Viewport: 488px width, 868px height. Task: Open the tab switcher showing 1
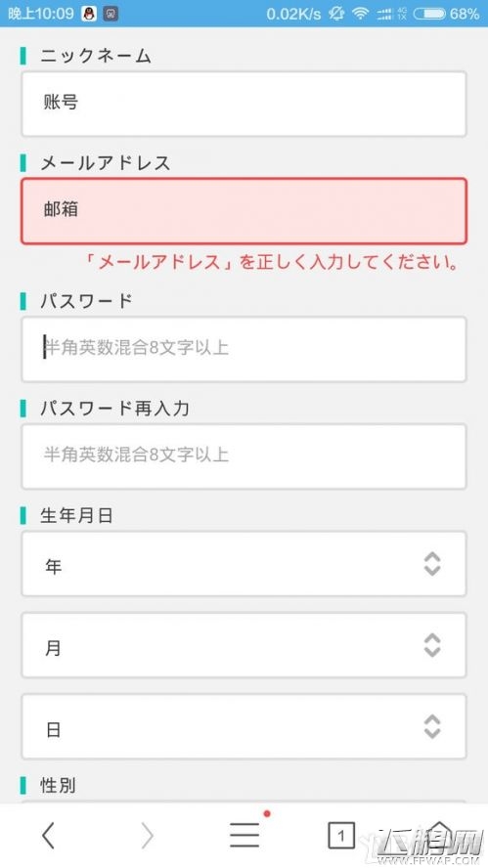point(341,836)
